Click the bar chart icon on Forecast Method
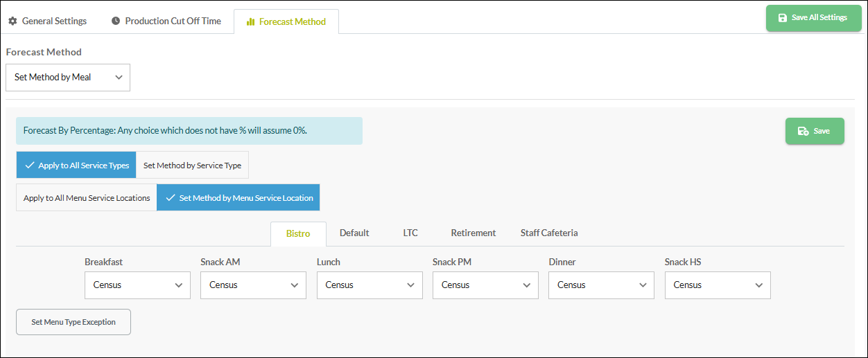The height and width of the screenshot is (358, 868). 250,22
